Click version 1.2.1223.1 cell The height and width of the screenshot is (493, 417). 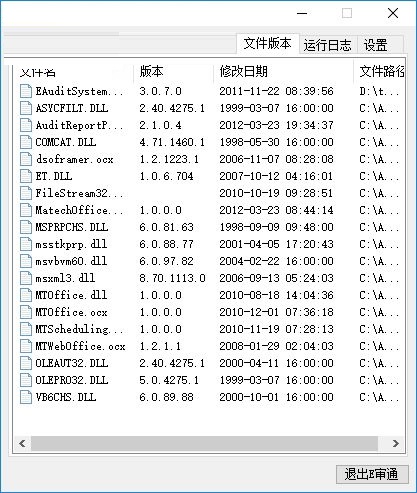(169, 159)
